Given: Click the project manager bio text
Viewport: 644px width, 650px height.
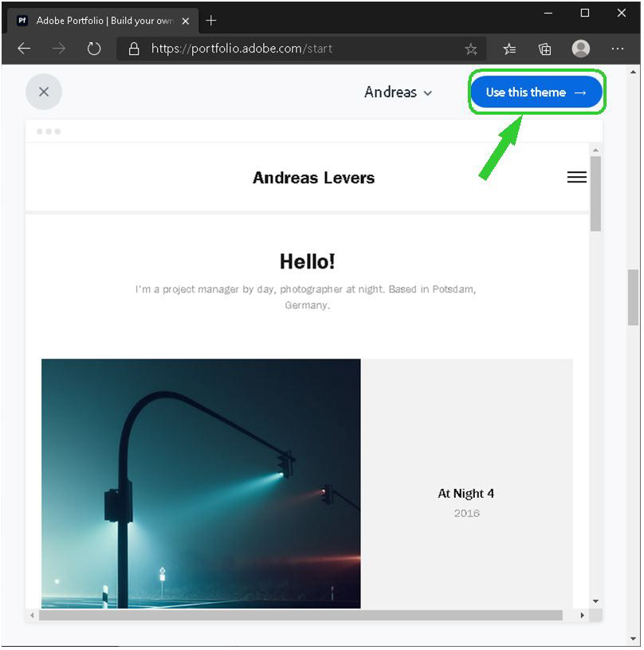Looking at the screenshot, I should click(x=306, y=297).
